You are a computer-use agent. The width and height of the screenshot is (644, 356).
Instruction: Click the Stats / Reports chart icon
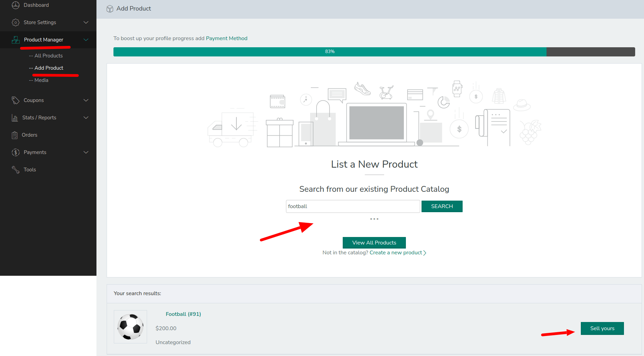click(x=15, y=118)
